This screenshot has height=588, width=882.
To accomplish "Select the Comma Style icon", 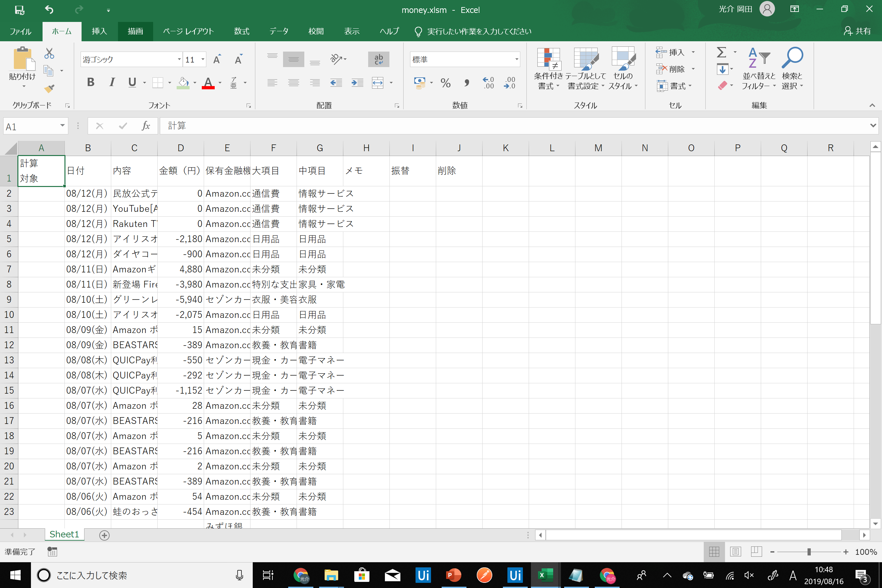I will coord(466,83).
